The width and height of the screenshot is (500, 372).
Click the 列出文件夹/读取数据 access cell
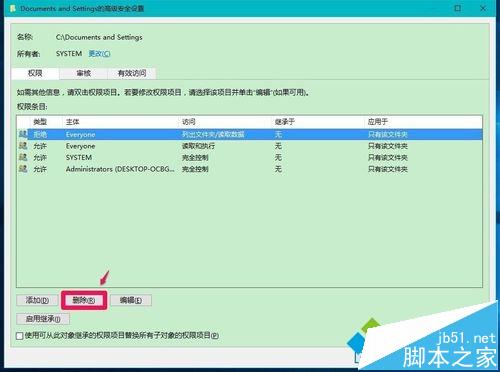coord(213,134)
